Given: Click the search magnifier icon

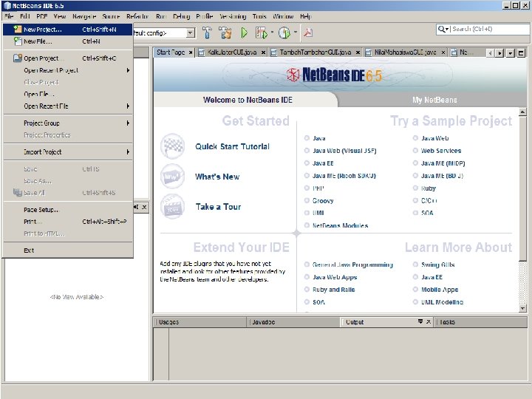Looking at the screenshot, I should point(441,29).
